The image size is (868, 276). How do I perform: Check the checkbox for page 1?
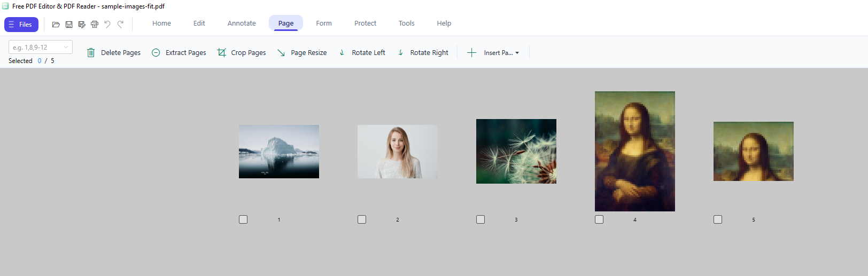point(243,219)
